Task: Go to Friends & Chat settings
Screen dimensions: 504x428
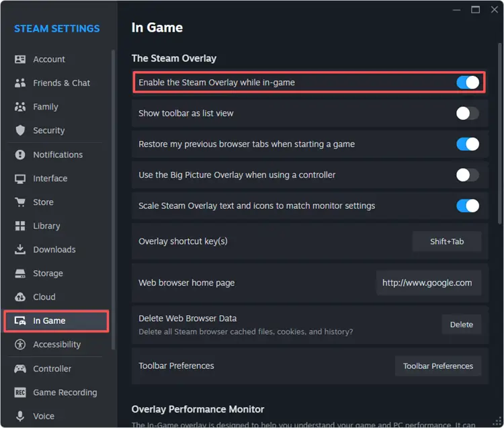Action: (x=58, y=83)
